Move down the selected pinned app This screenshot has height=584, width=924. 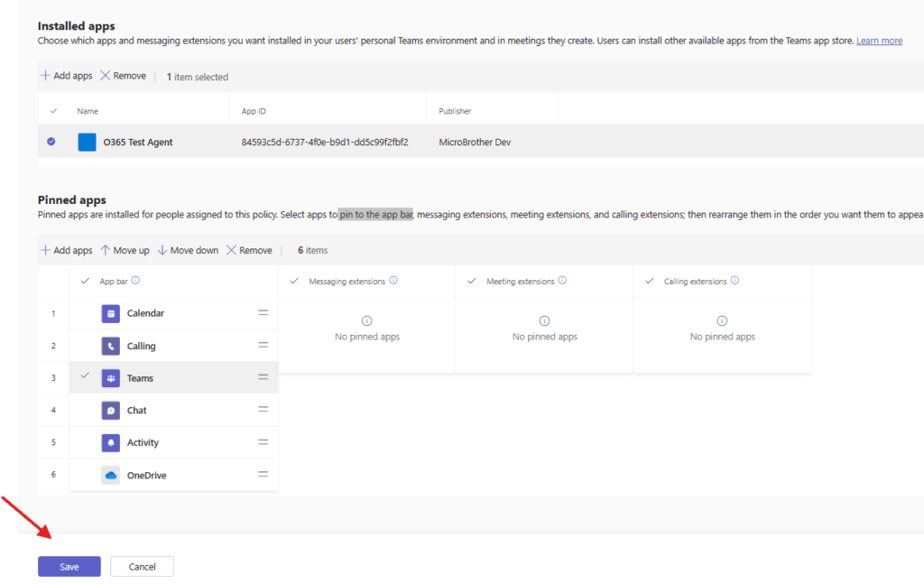188,250
